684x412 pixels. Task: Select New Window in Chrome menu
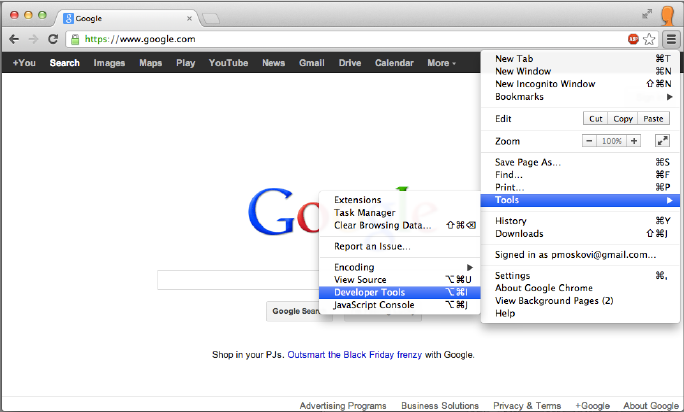(580, 71)
